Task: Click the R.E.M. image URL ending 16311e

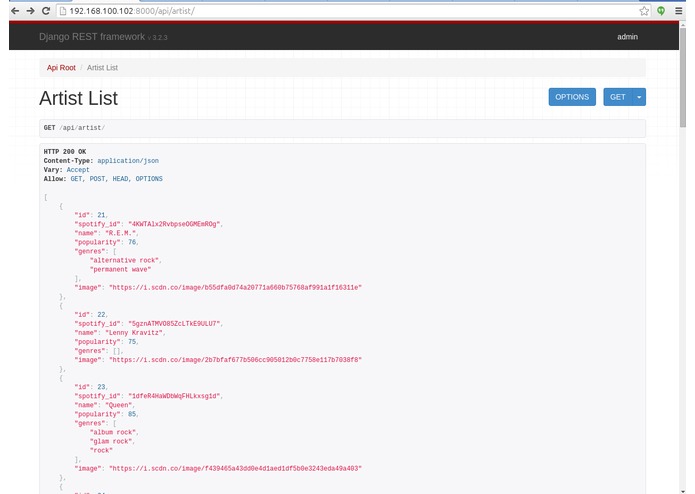Action: point(235,288)
